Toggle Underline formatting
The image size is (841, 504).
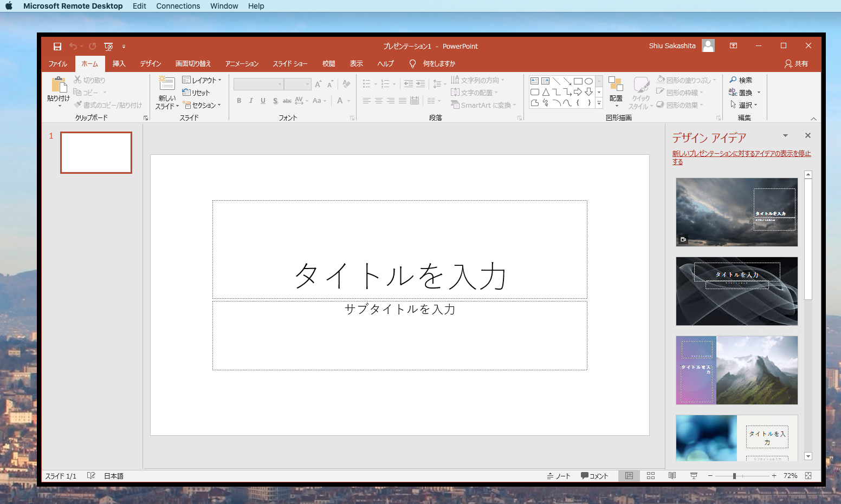[263, 101]
